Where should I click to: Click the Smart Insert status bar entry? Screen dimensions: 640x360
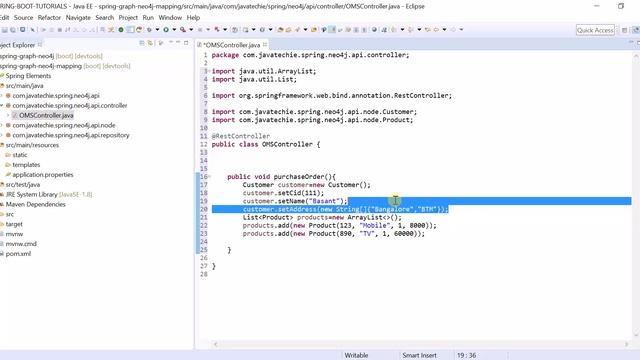419,356
